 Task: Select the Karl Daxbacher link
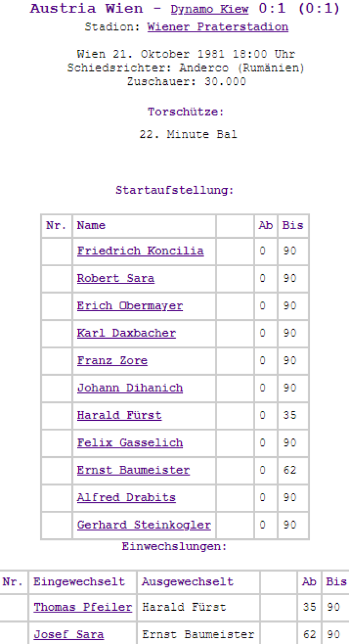pyautogui.click(x=126, y=333)
